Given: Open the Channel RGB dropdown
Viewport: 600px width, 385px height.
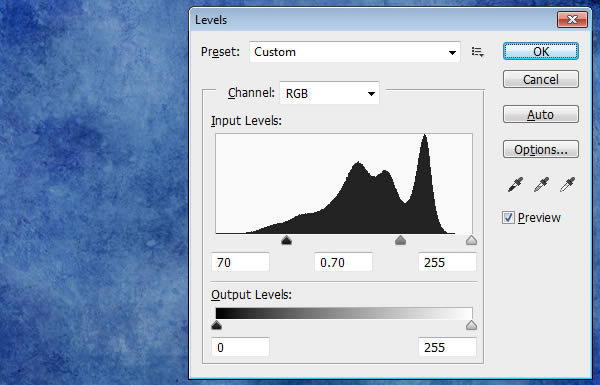Looking at the screenshot, I should point(329,93).
